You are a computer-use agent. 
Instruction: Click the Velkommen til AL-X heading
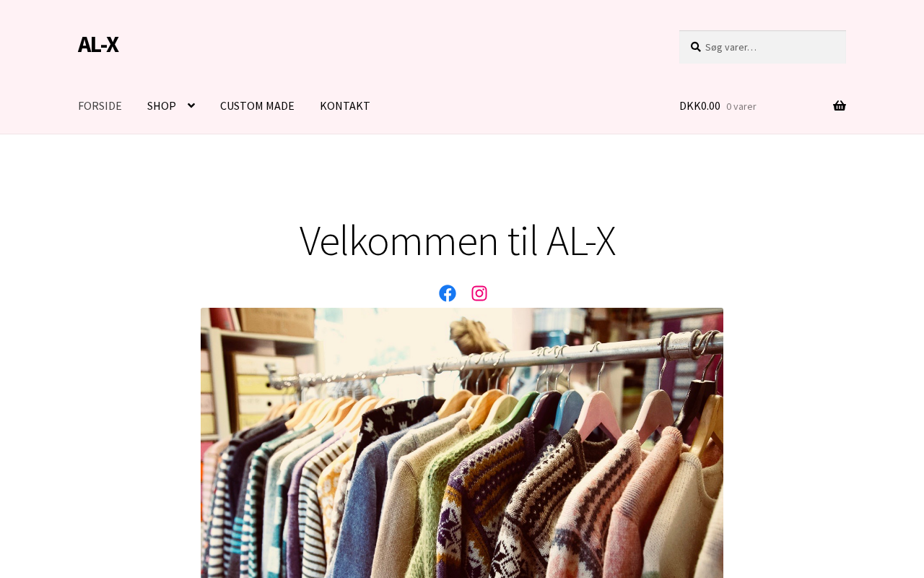(x=458, y=241)
